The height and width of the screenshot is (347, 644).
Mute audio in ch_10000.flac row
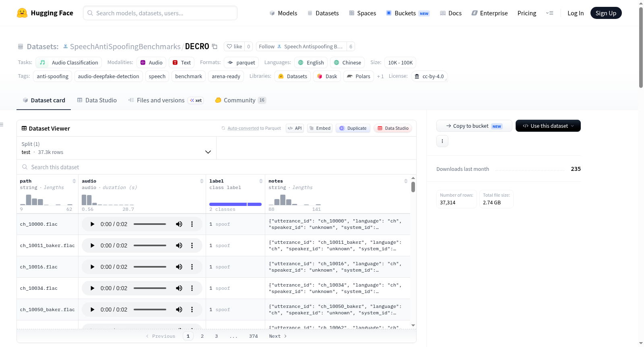point(179,224)
